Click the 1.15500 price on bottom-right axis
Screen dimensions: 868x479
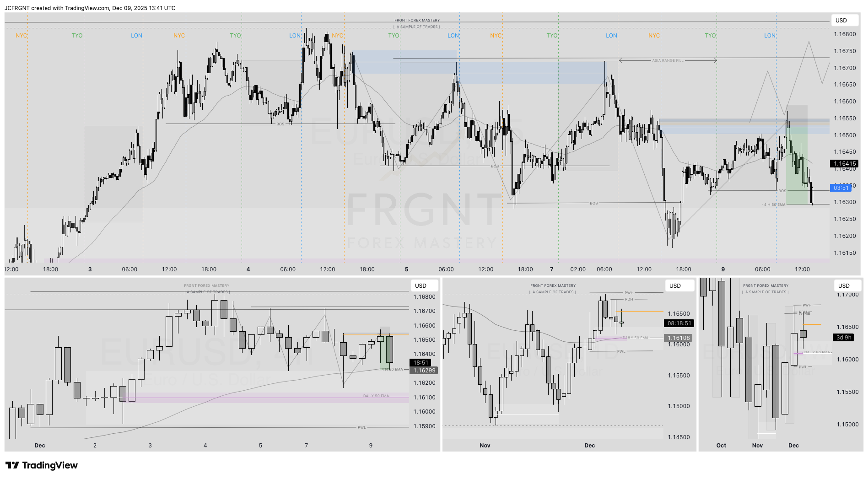pos(847,392)
